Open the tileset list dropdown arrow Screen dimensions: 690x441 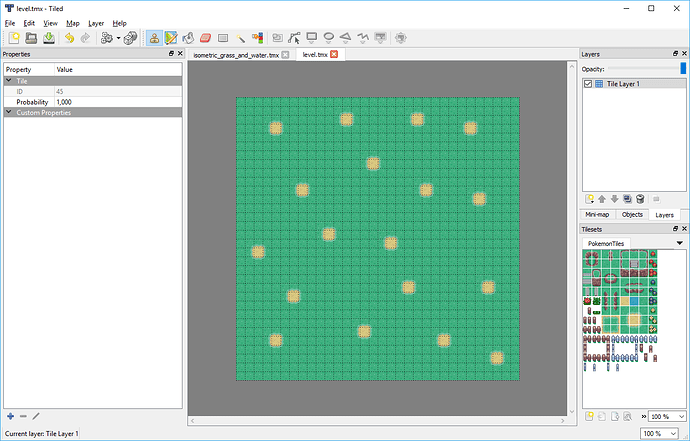(679, 243)
